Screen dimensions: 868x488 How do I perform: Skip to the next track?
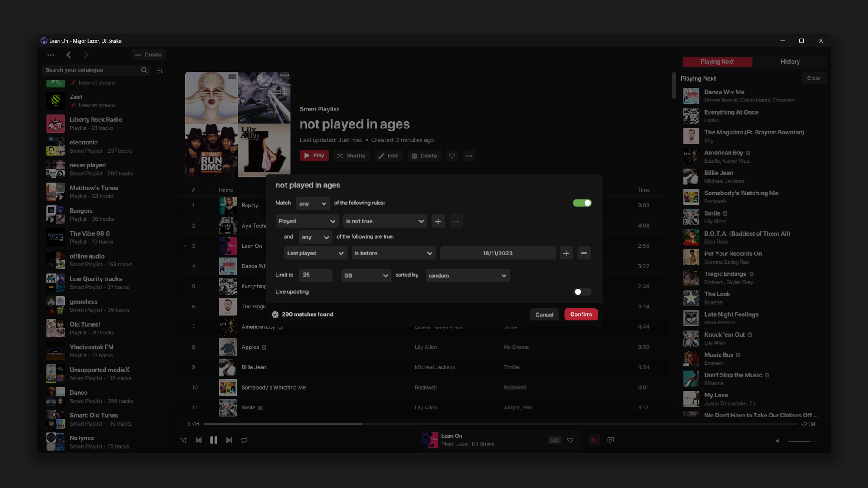click(x=229, y=440)
